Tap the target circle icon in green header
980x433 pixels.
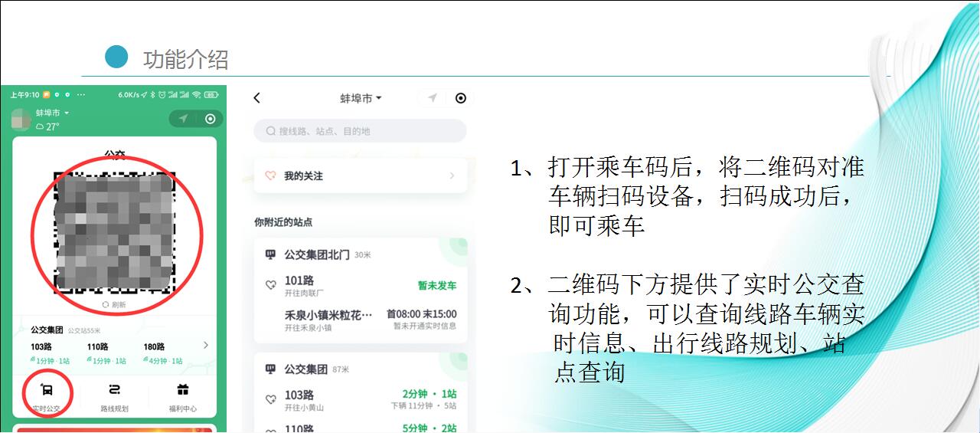pos(210,119)
